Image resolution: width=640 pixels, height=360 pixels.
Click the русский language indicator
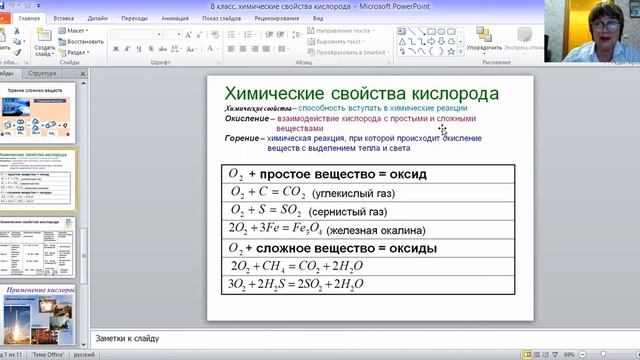pyautogui.click(x=84, y=355)
